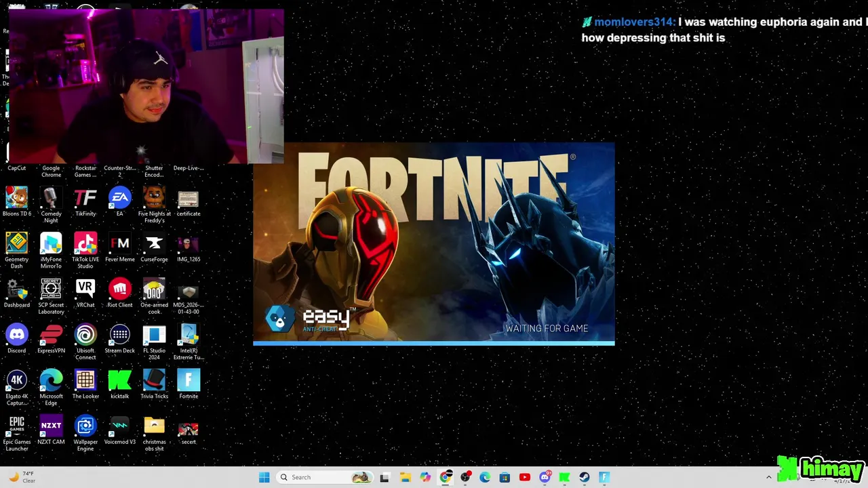This screenshot has width=868, height=488.
Task: Open Steam from the taskbar
Action: tap(584, 477)
